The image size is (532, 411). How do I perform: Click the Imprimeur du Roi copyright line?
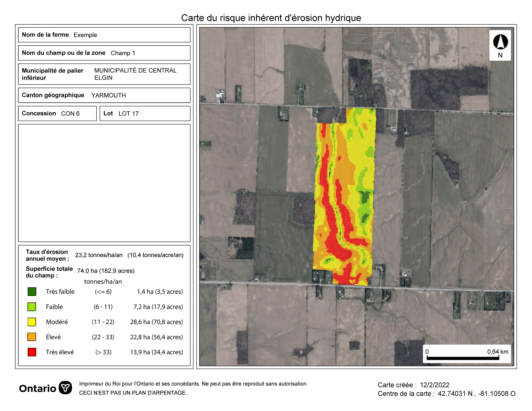point(193,384)
